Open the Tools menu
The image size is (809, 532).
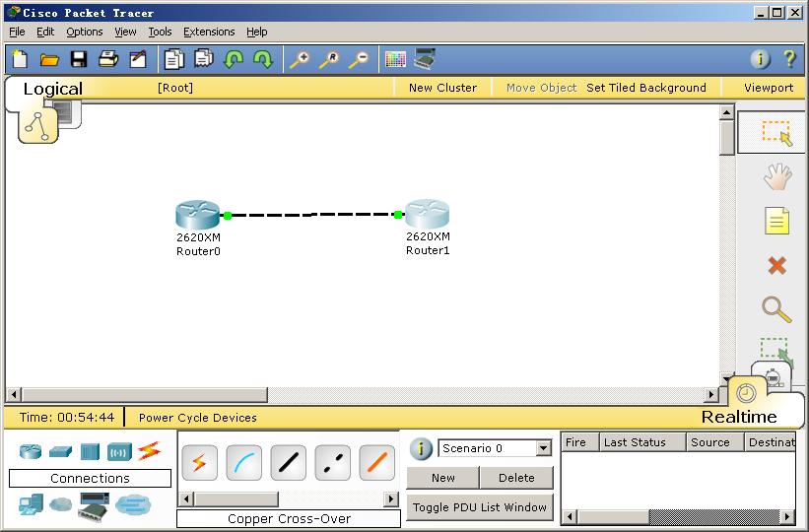click(x=160, y=32)
